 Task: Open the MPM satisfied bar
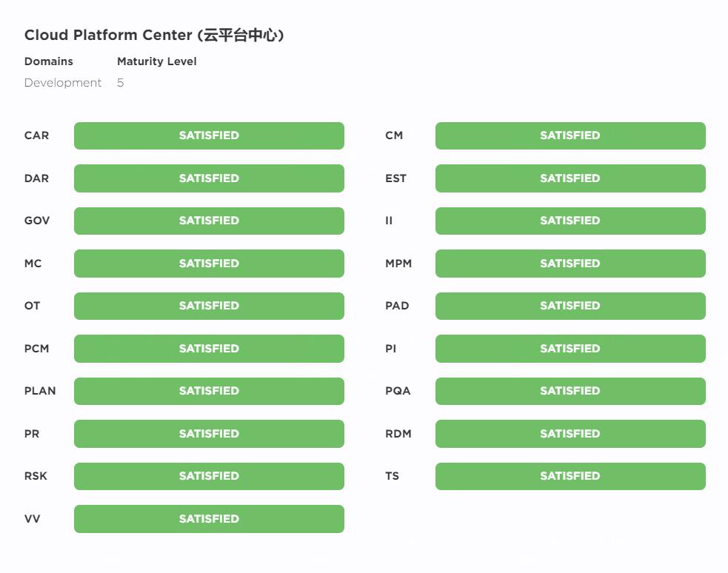coord(570,264)
